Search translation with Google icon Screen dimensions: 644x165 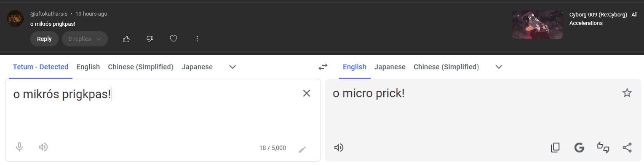click(x=579, y=148)
